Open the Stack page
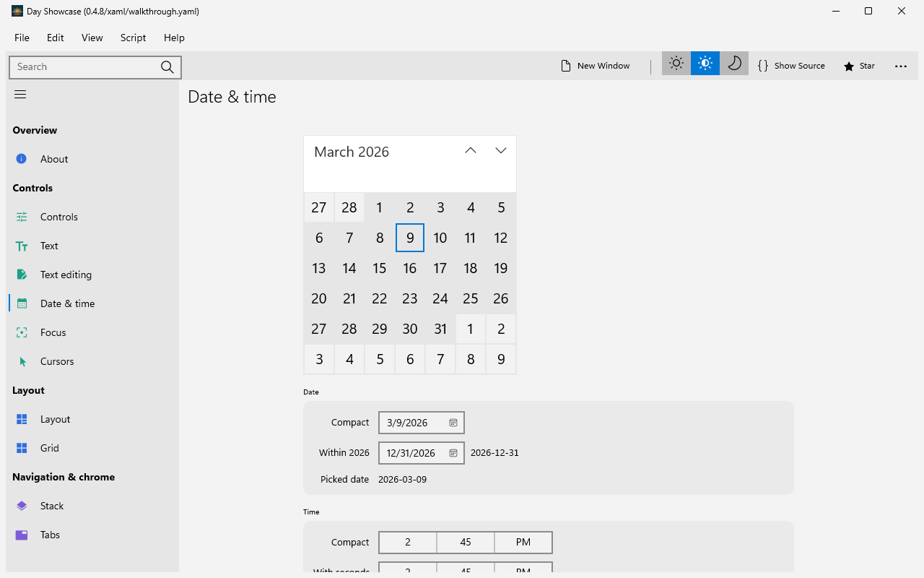 [92, 506]
